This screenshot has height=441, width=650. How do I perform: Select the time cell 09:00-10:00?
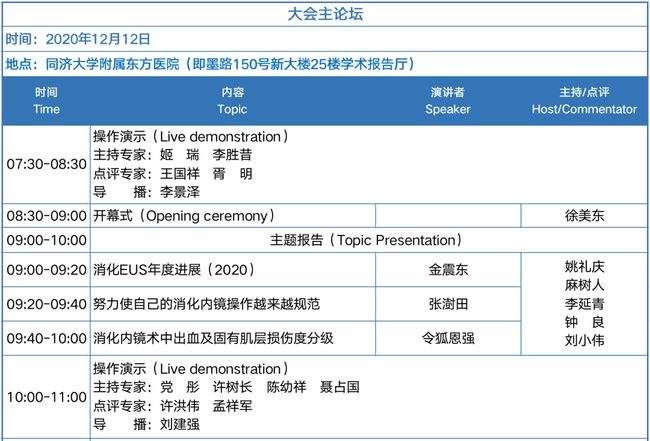pyautogui.click(x=46, y=240)
